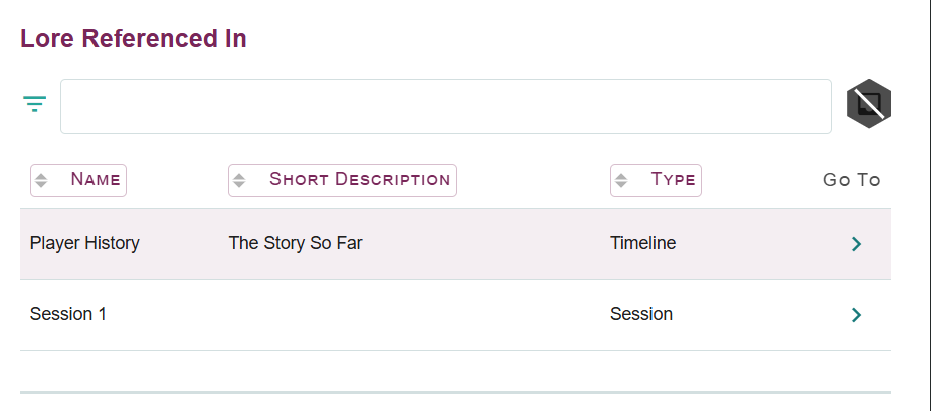Sort the table by Type label

pos(673,180)
